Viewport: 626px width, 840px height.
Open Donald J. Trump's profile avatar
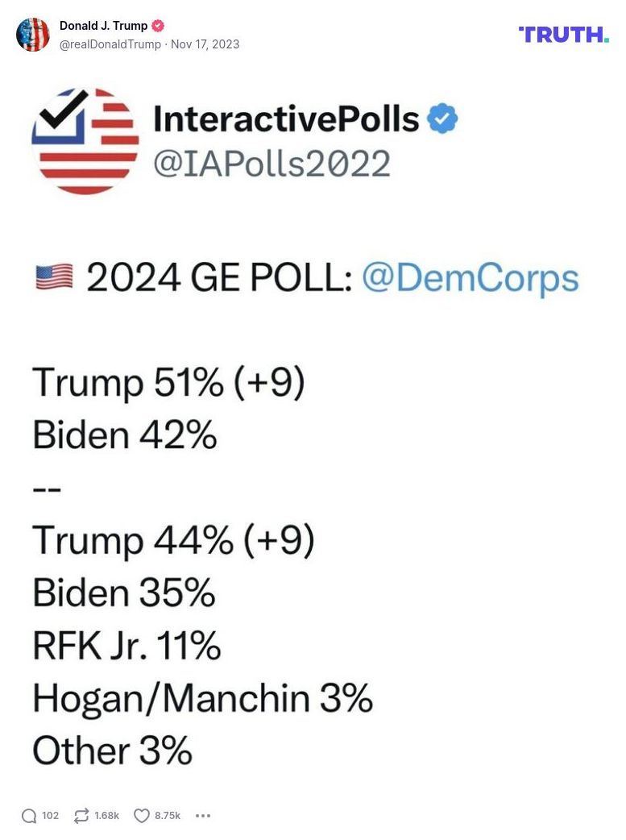33,34
